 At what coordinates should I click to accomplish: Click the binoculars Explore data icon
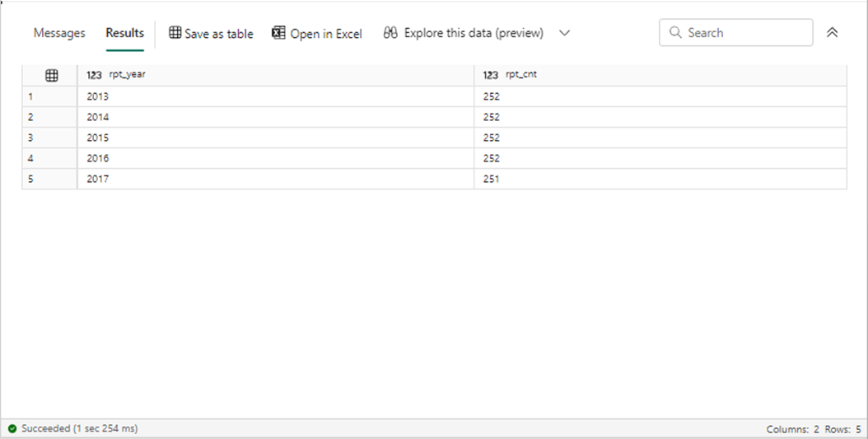pos(390,33)
